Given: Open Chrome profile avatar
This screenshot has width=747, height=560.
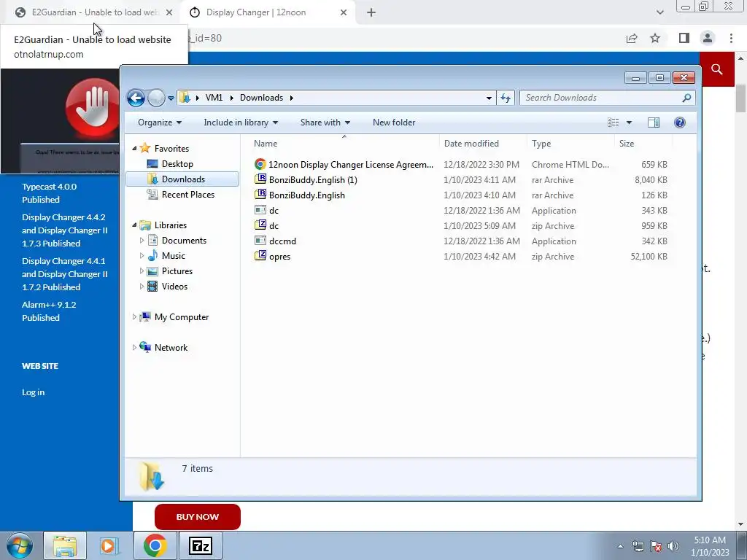Looking at the screenshot, I should [x=708, y=38].
